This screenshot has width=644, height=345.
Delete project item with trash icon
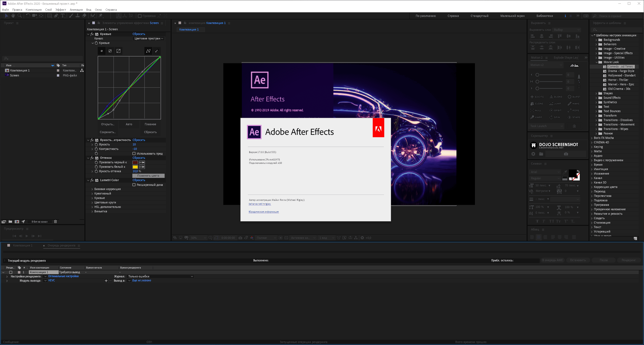point(56,222)
